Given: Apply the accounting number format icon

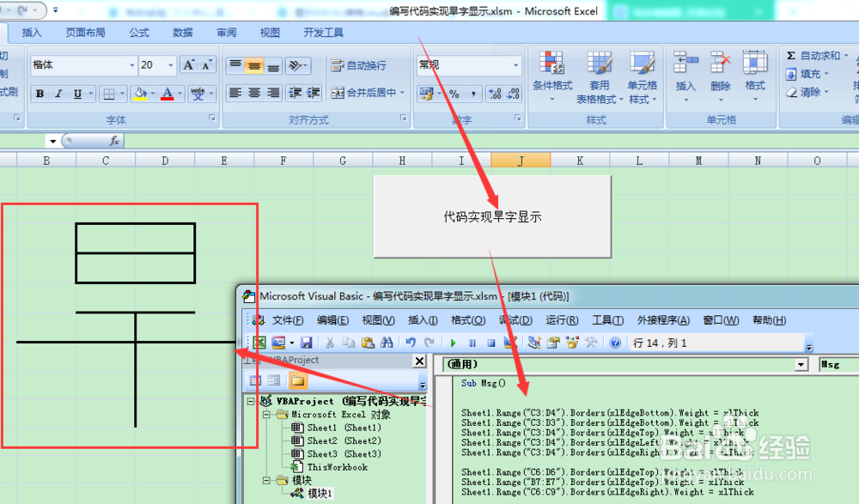Looking at the screenshot, I should (x=427, y=94).
